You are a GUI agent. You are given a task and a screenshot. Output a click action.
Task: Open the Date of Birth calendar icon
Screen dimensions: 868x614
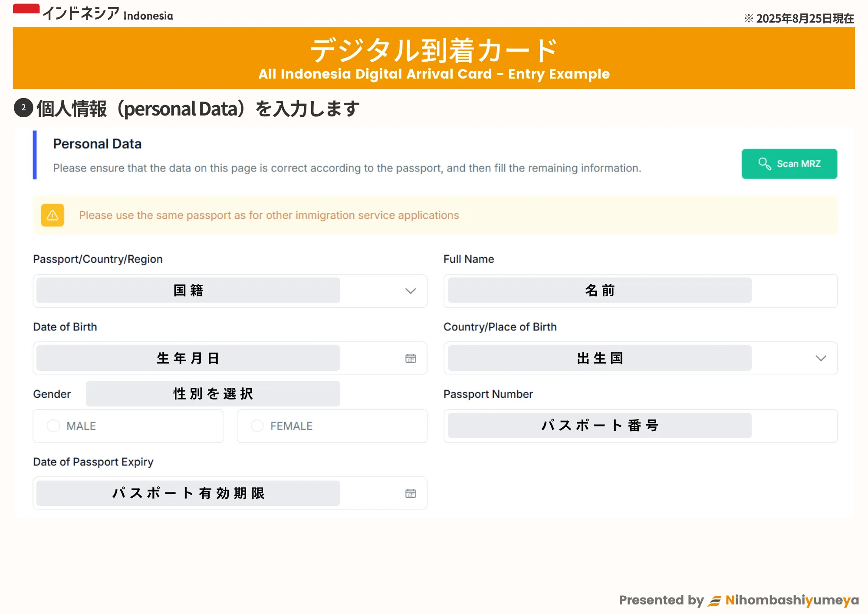pyautogui.click(x=411, y=358)
